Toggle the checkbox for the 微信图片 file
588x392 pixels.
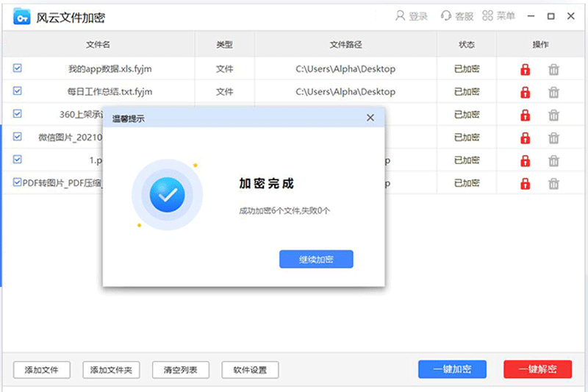pos(18,137)
